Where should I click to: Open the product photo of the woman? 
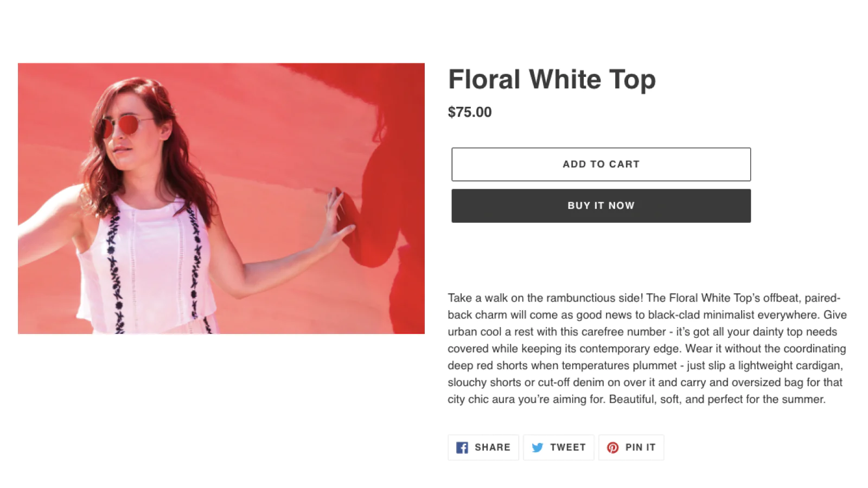221,198
